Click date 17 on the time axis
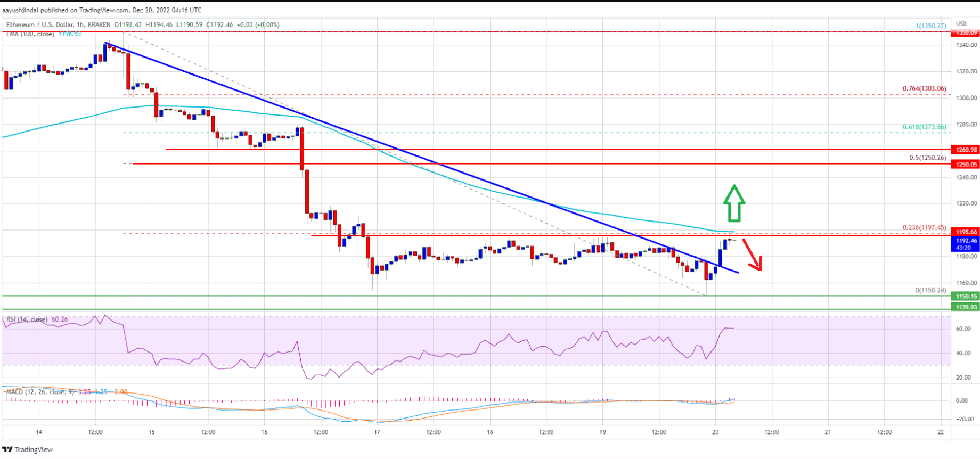This screenshot has height=459, width=980. [377, 432]
